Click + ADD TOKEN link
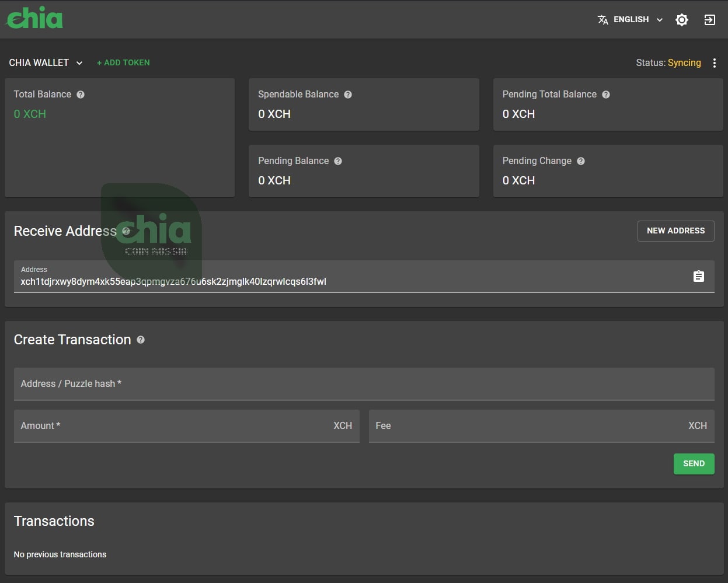The image size is (728, 583). click(123, 62)
